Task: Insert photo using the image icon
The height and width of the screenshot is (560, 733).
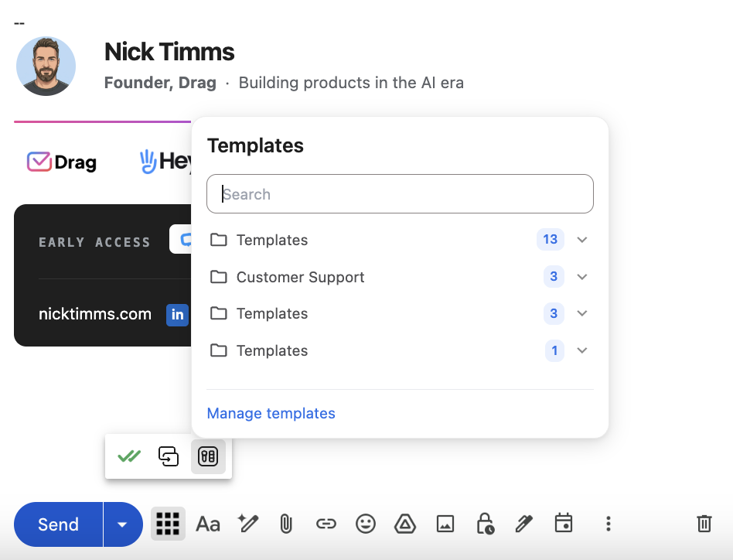Action: pyautogui.click(x=445, y=524)
